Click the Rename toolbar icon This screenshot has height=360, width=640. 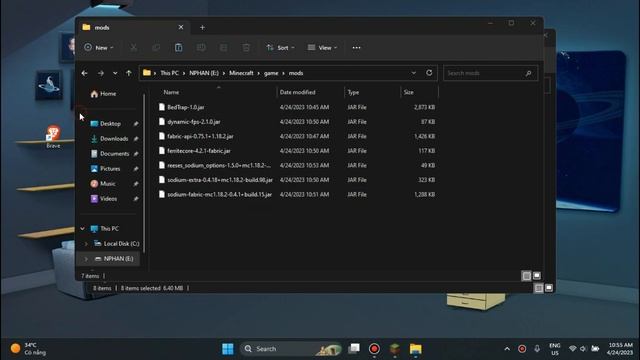[x=201, y=48]
